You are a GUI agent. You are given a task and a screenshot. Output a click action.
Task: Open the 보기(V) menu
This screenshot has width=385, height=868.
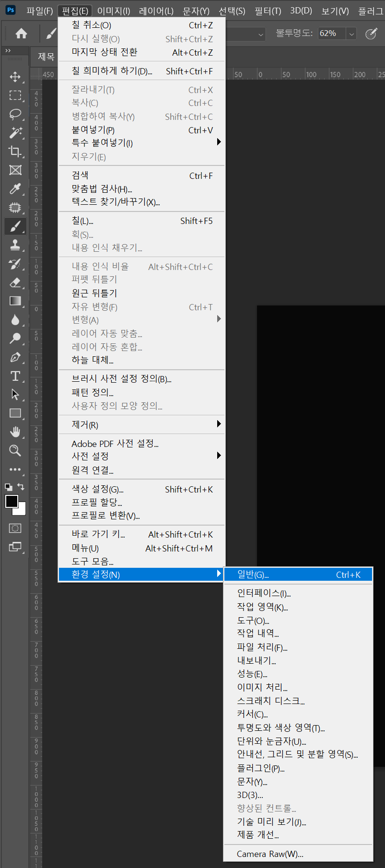[335, 11]
